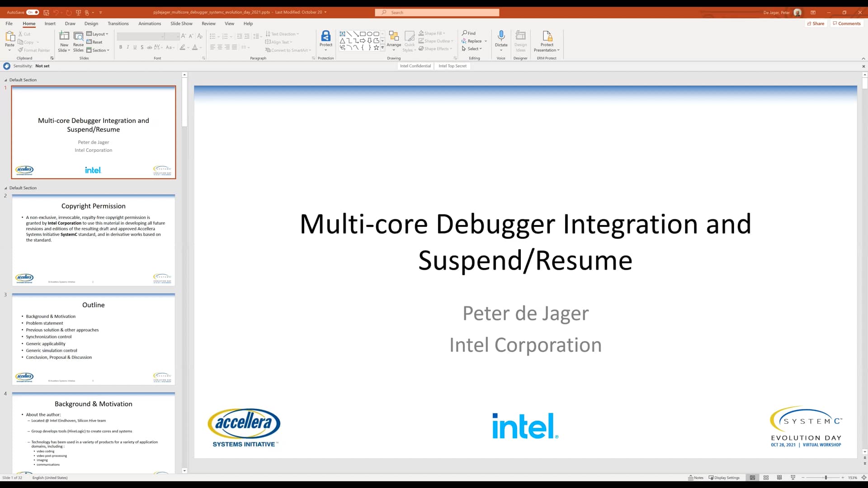868x488 pixels.
Task: Expand the shapes gallery more arrow
Action: pos(382,47)
